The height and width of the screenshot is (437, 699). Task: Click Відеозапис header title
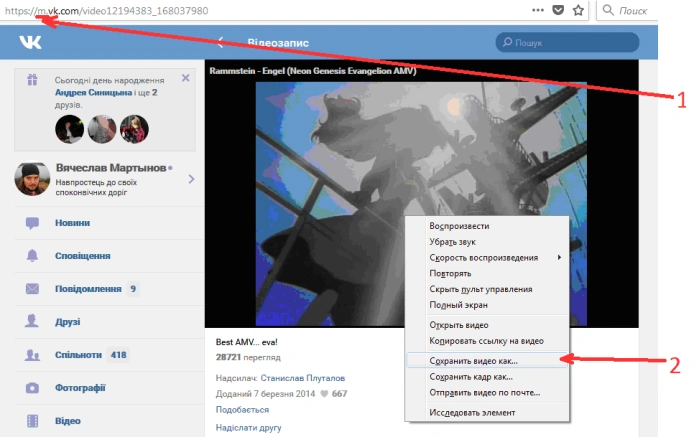278,43
